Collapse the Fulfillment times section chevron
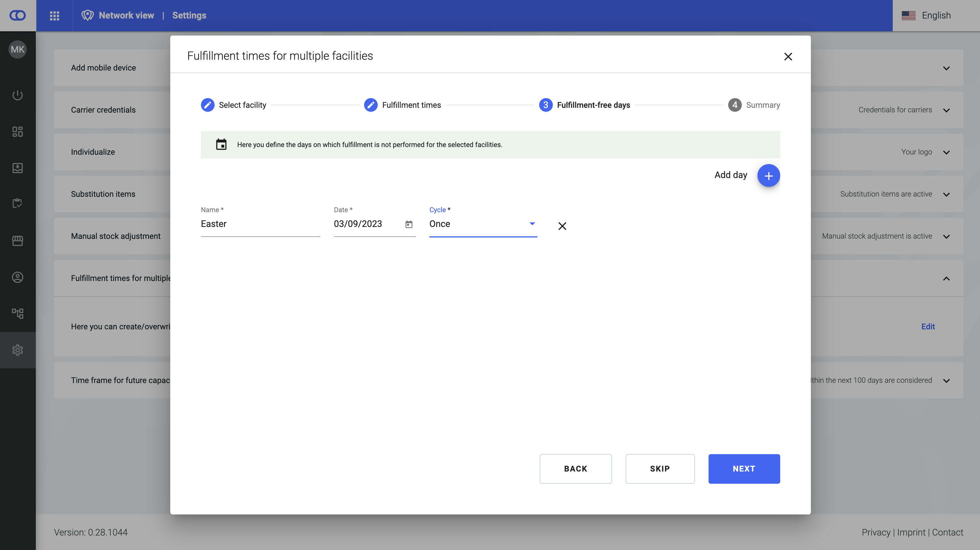This screenshot has height=550, width=980. 946,279
